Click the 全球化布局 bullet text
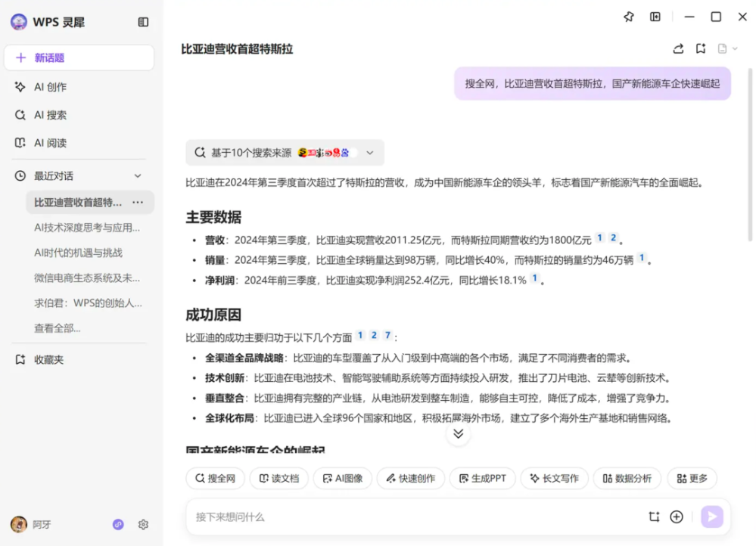This screenshot has width=756, height=546. tap(439, 417)
